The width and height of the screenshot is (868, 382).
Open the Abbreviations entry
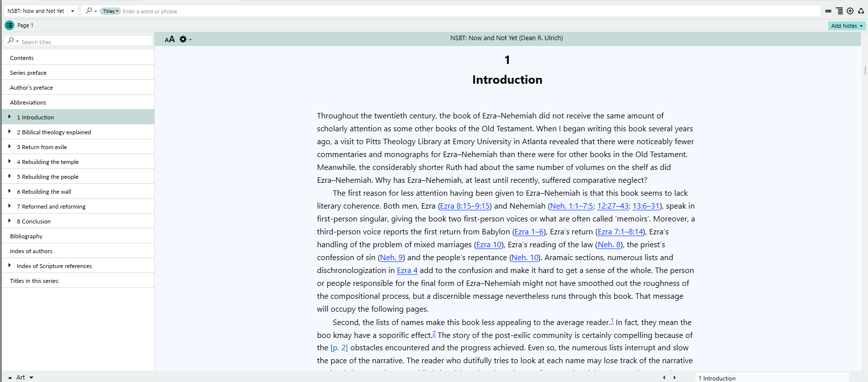click(x=78, y=102)
